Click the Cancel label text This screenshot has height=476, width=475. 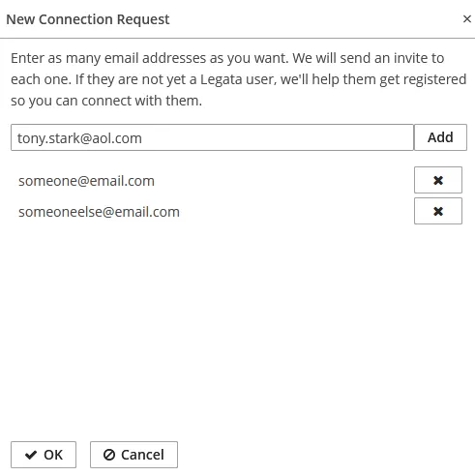click(142, 455)
